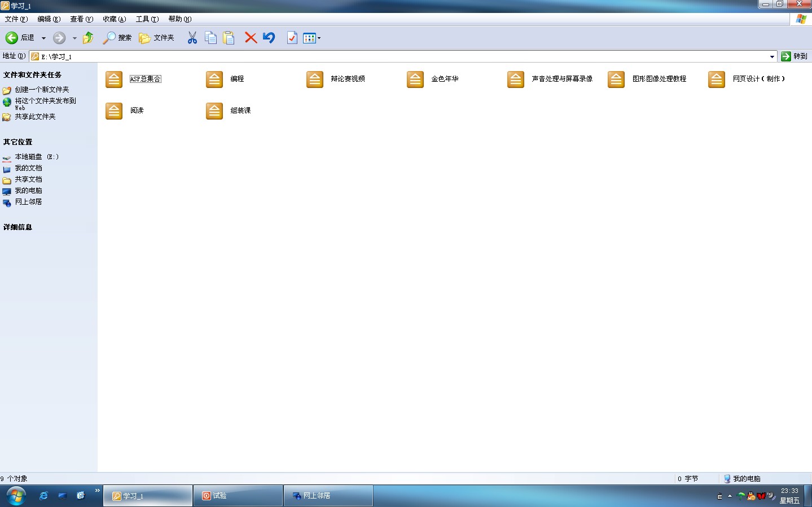Expand the 详细信息 section header
Viewport: 812px width, 507px height.
[18, 227]
